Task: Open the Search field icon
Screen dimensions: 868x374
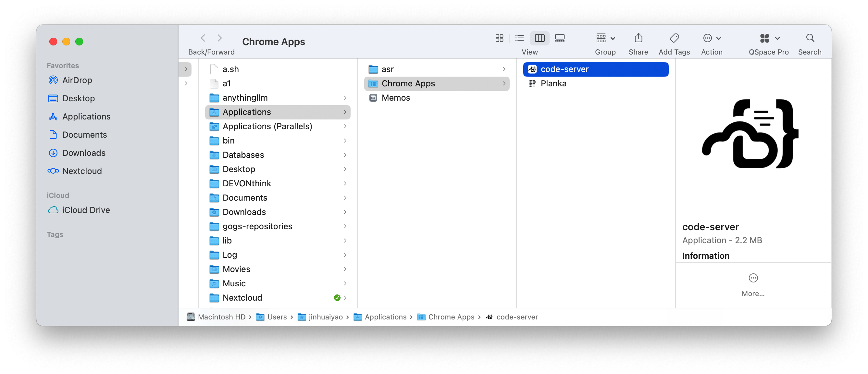Action: click(810, 38)
